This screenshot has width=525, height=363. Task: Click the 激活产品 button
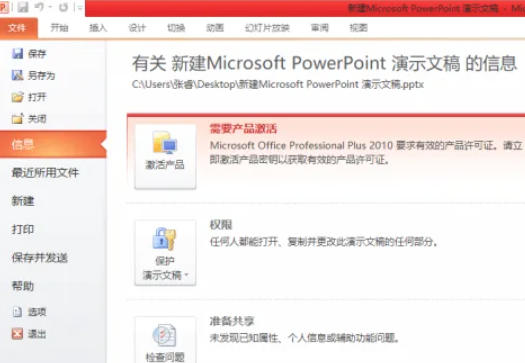point(165,156)
